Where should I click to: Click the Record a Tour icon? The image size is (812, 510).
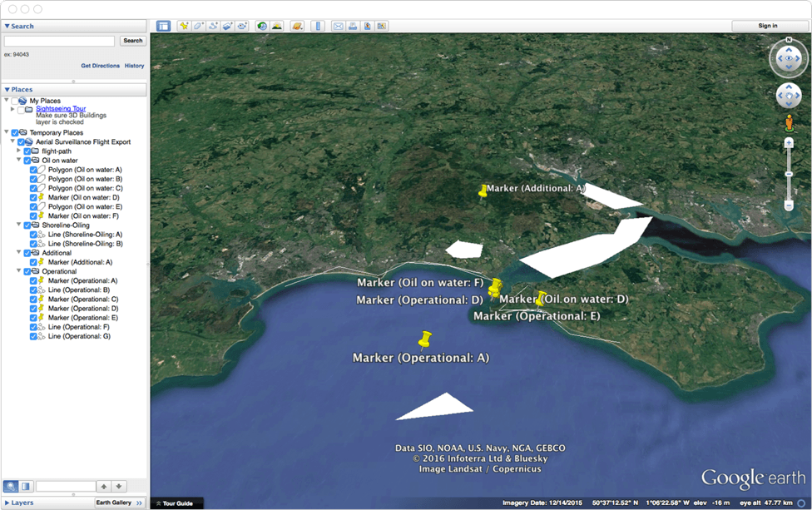(242, 26)
